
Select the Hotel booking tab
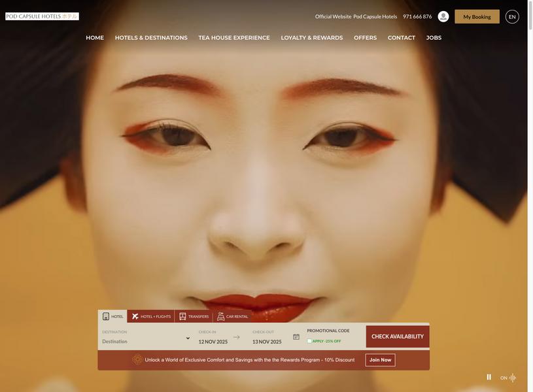tap(113, 316)
